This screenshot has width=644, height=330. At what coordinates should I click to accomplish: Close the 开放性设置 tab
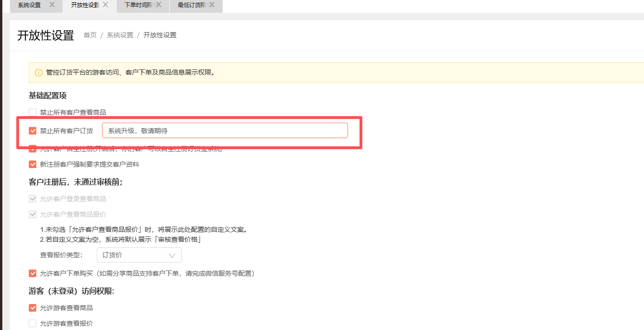(105, 4)
